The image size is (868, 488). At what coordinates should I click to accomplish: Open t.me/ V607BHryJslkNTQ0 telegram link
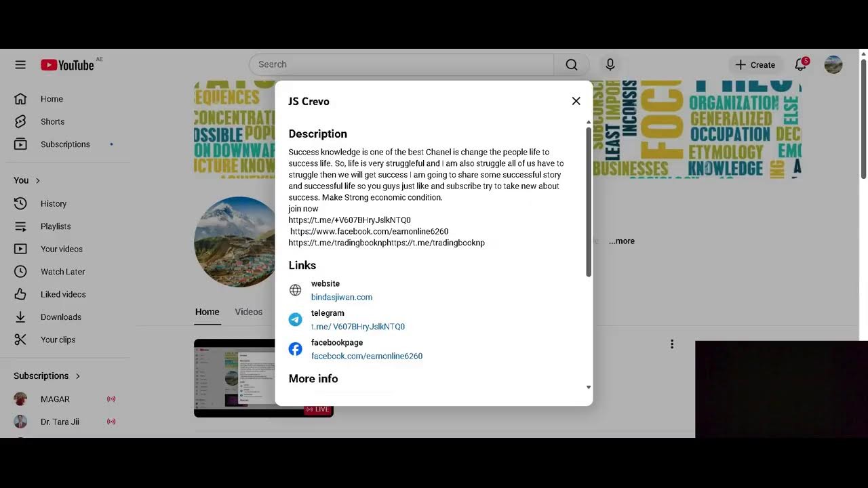click(x=358, y=327)
